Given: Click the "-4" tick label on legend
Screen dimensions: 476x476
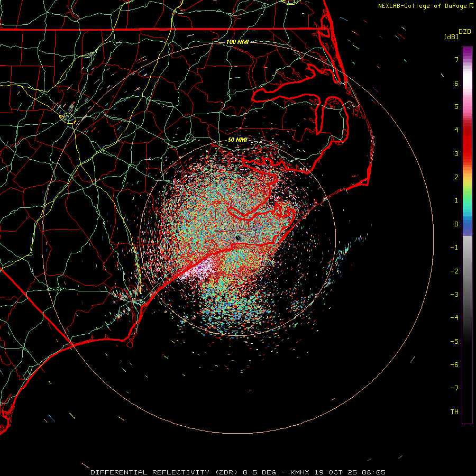Looking at the screenshot, I should (454, 318).
